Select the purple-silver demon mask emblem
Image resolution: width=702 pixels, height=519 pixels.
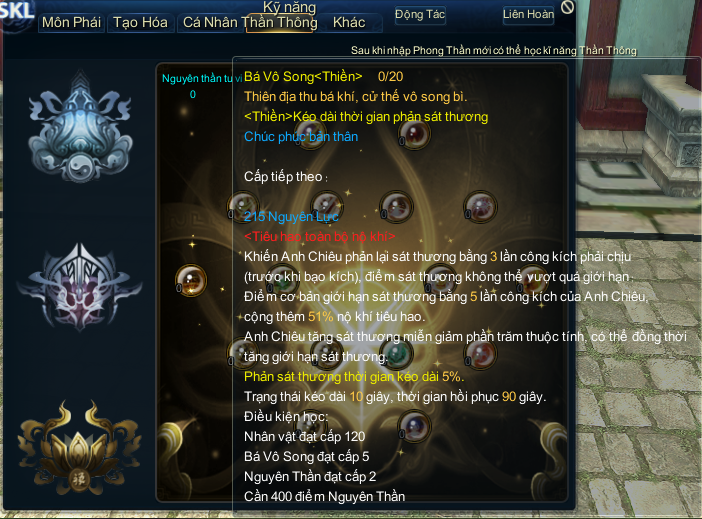(x=80, y=287)
